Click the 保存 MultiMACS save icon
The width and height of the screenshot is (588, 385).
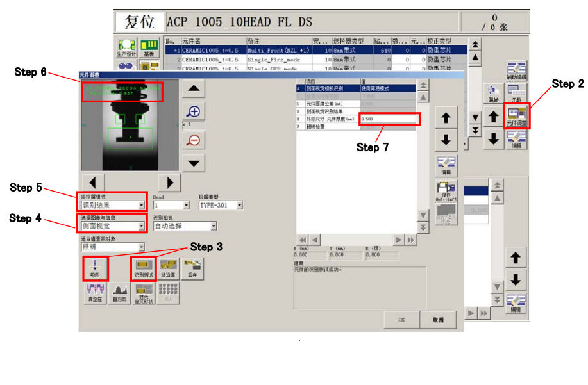coord(446,191)
